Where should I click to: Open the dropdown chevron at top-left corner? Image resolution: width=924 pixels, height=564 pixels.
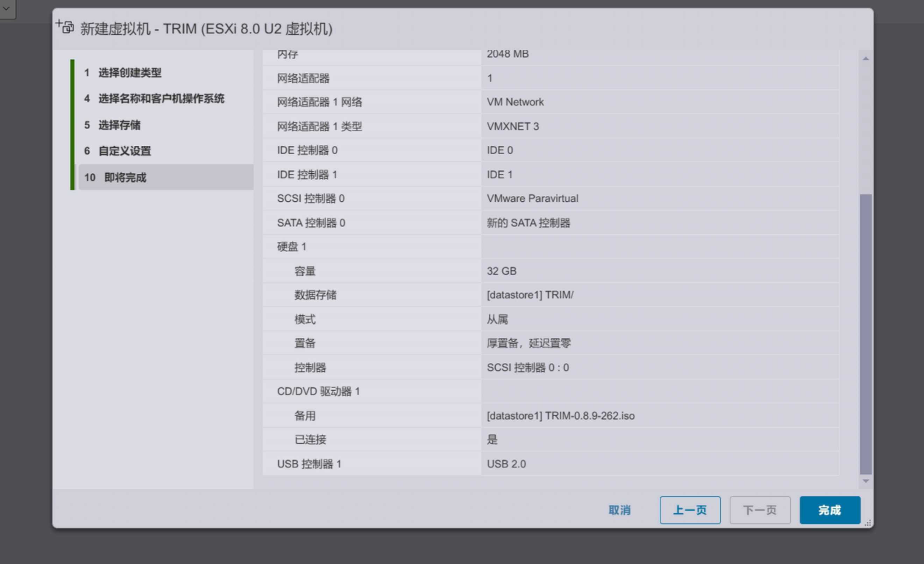click(x=6, y=8)
